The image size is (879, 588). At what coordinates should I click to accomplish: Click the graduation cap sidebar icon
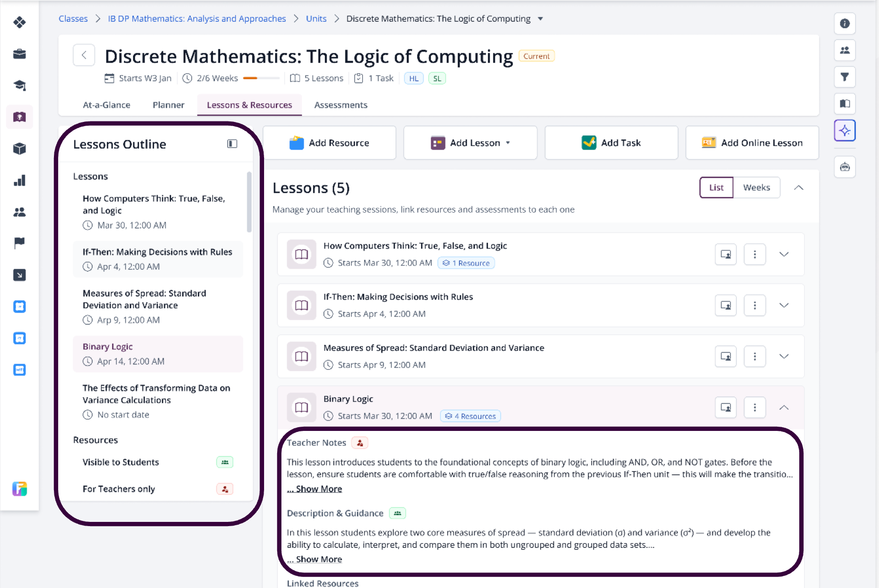pyautogui.click(x=20, y=85)
